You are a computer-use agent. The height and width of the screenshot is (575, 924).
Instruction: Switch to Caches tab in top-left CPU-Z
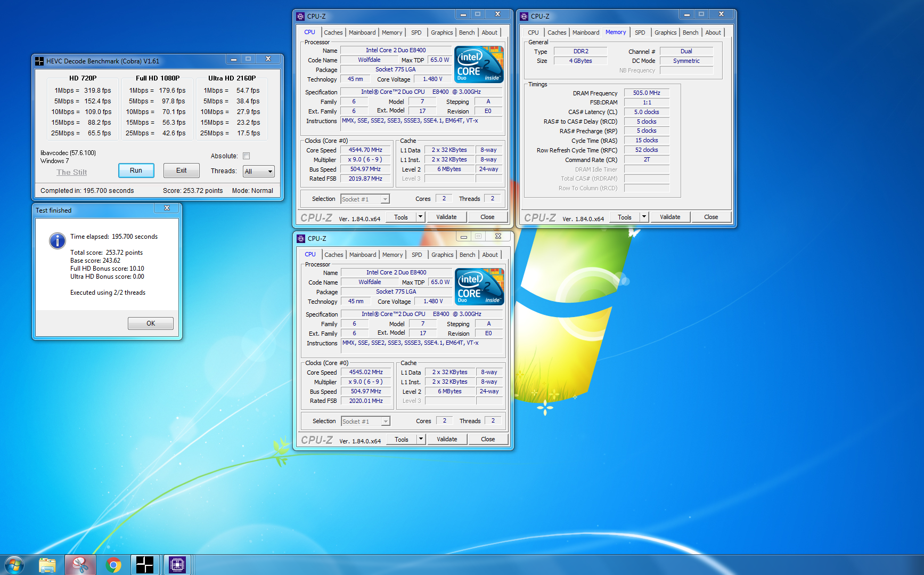pos(333,33)
